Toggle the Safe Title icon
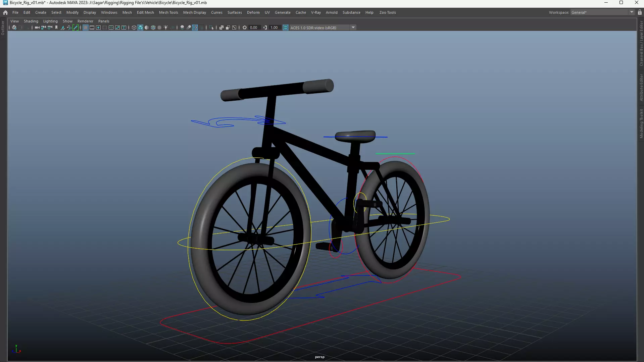644x362 pixels. coord(124,28)
